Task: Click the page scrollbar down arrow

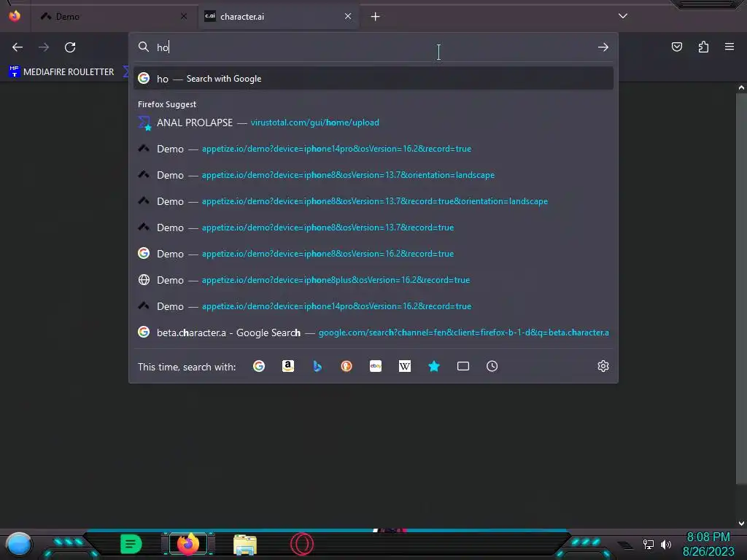Action: click(741, 524)
